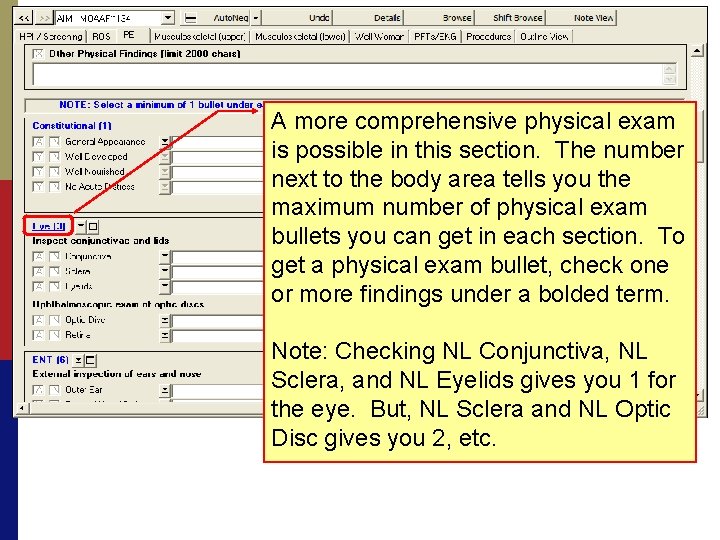Check the A box for Retina
Screen dimensions: 720x540
[39, 335]
